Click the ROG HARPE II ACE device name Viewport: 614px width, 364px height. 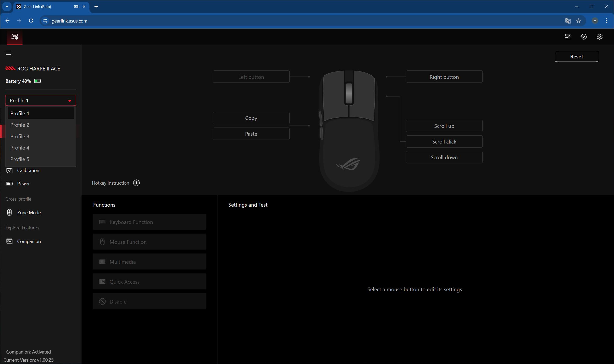tap(38, 69)
